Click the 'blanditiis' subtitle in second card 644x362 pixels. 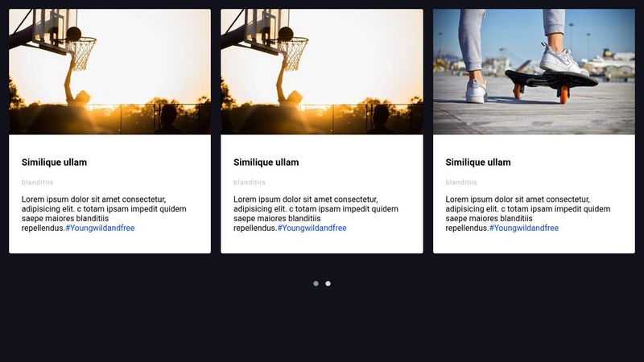pyautogui.click(x=249, y=183)
